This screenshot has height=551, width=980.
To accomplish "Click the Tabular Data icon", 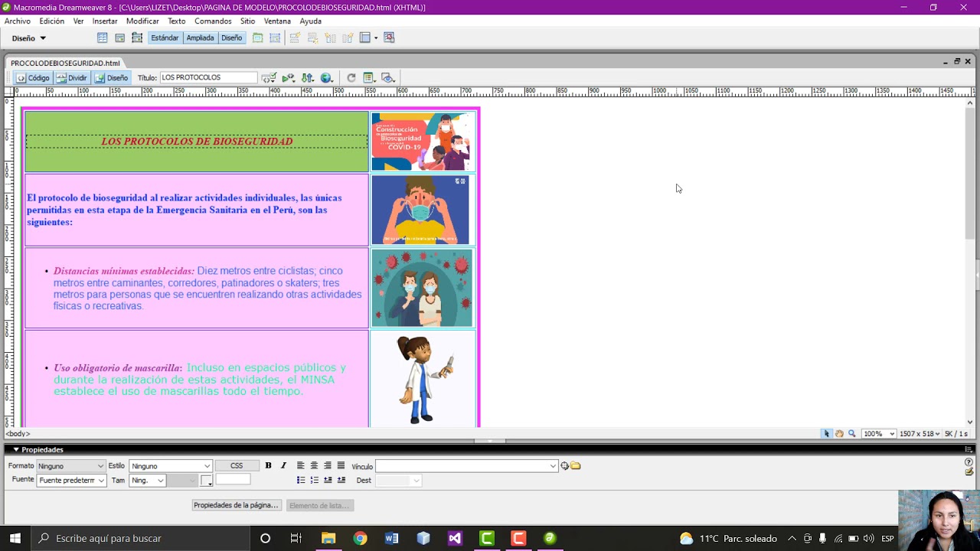I will [389, 37].
